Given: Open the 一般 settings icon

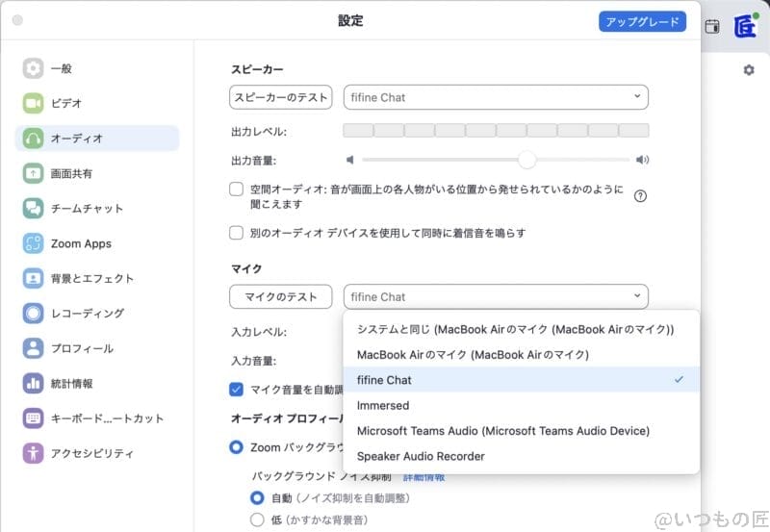Looking at the screenshot, I should coord(34,68).
